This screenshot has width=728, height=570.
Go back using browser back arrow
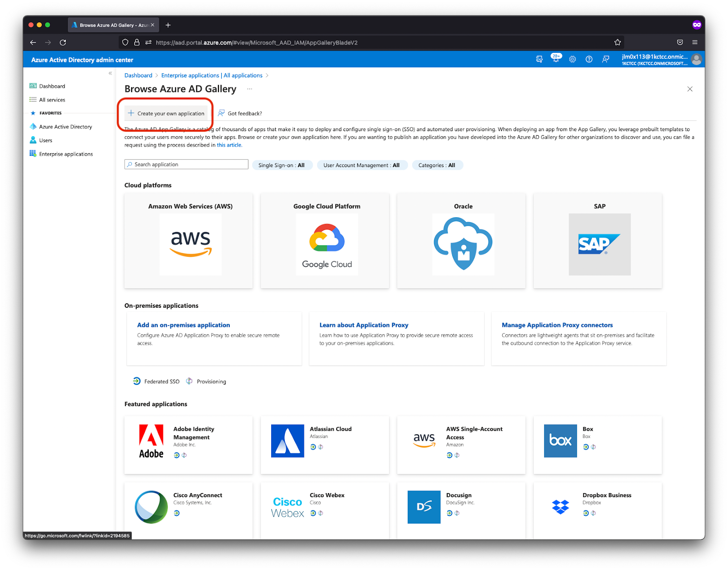pyautogui.click(x=33, y=42)
